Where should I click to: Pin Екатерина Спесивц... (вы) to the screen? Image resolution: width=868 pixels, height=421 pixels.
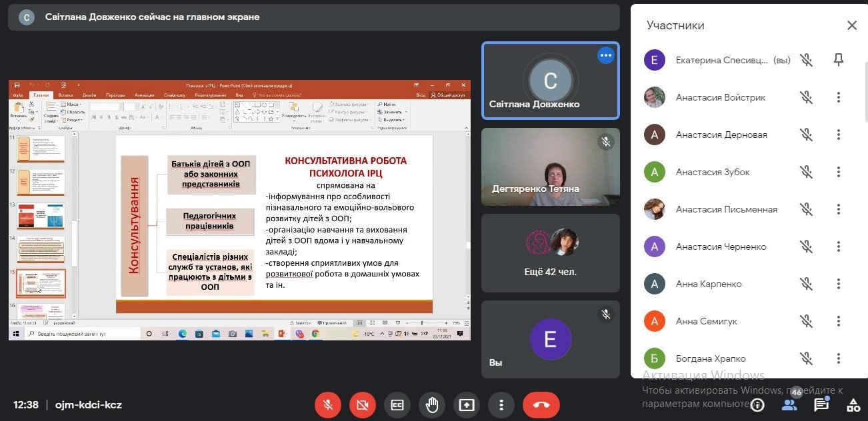click(839, 60)
